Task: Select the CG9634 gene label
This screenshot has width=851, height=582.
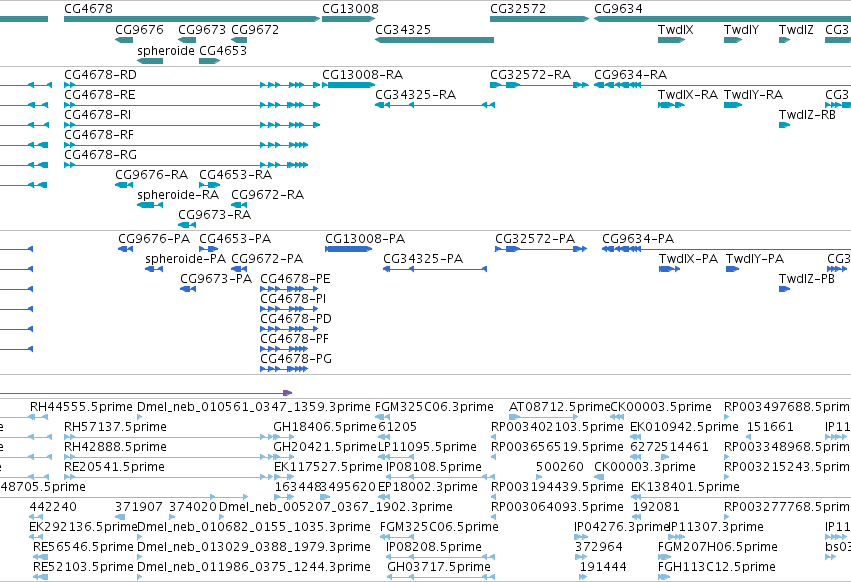Action: pyautogui.click(x=618, y=9)
